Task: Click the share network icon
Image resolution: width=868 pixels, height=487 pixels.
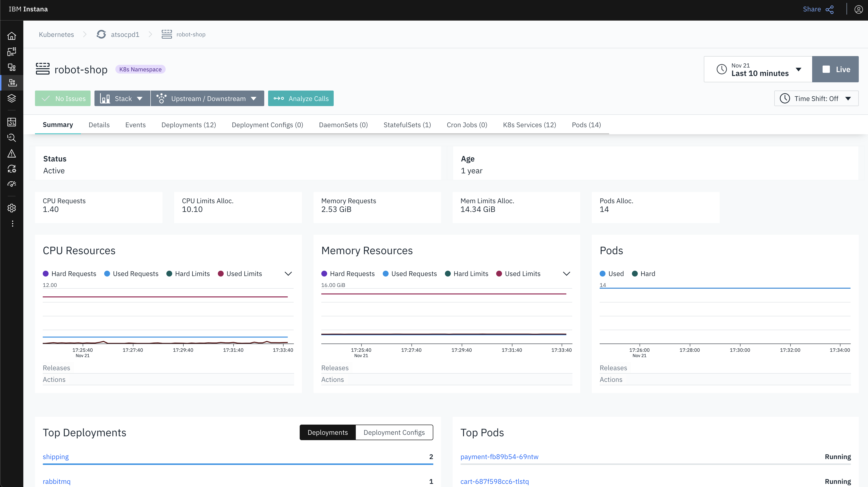Action: coord(830,9)
